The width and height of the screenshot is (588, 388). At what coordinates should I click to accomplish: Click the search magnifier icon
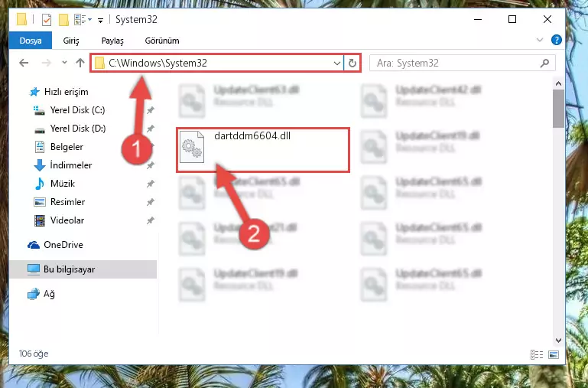544,63
